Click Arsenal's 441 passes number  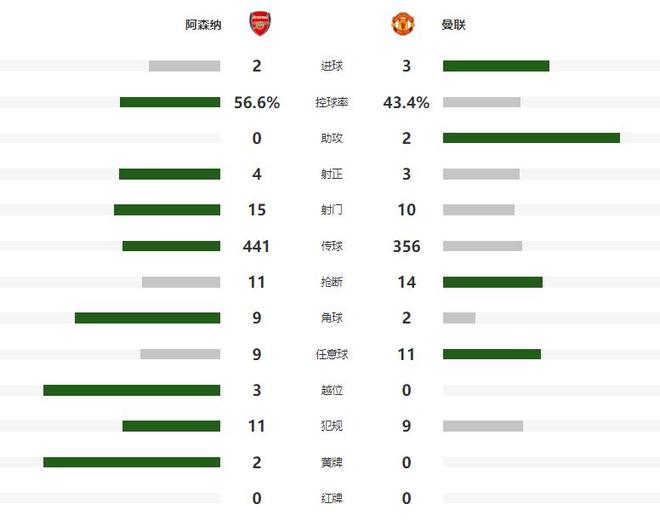click(257, 246)
